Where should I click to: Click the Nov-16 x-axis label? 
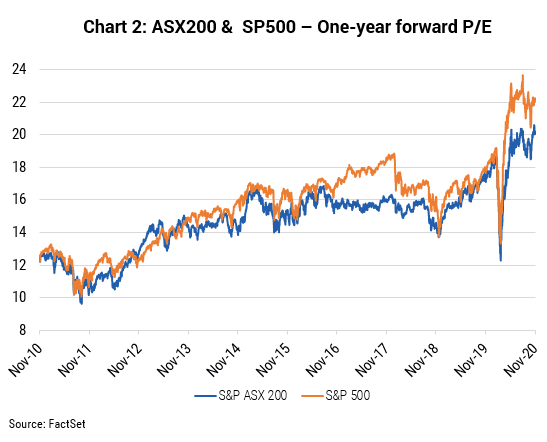[x=322, y=359]
